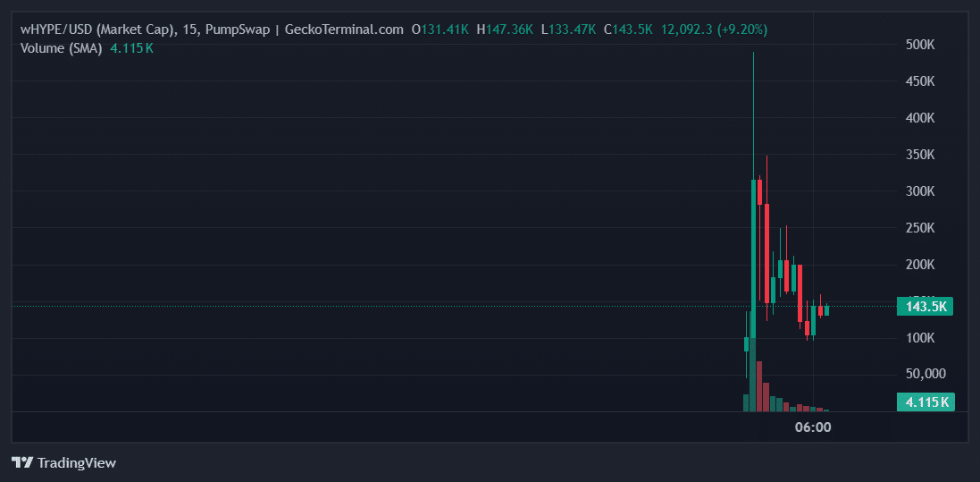The height and width of the screenshot is (482, 980).
Task: Click the high value H147.36K
Action: click(505, 30)
